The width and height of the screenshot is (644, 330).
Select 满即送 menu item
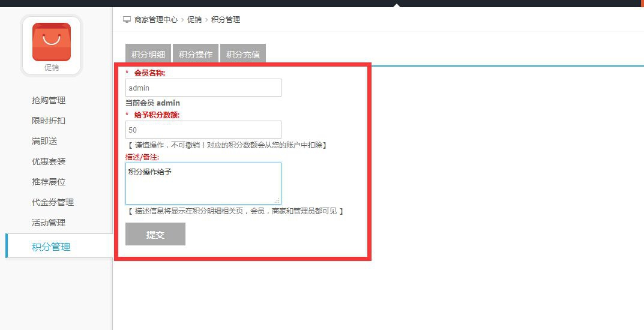click(x=44, y=141)
